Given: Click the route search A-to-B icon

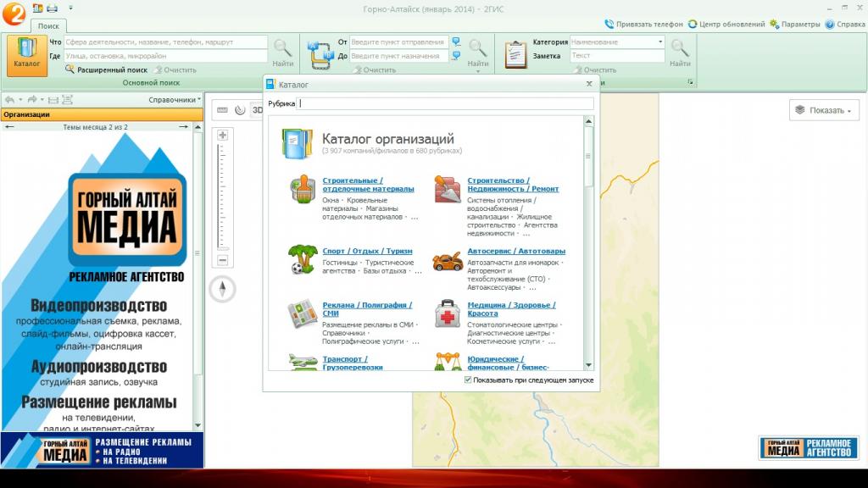Looking at the screenshot, I should 321,53.
